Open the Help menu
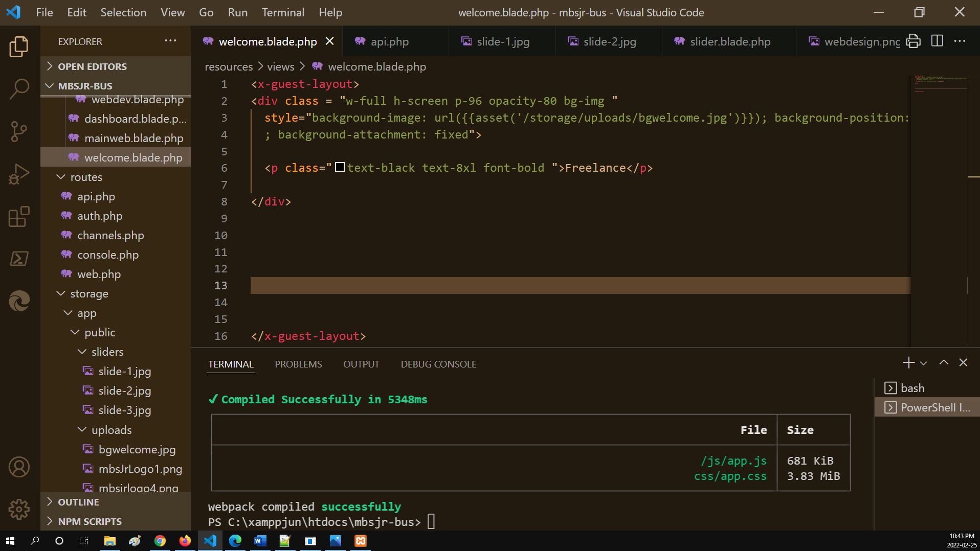Screen dimensions: 980x551 click(x=330, y=12)
